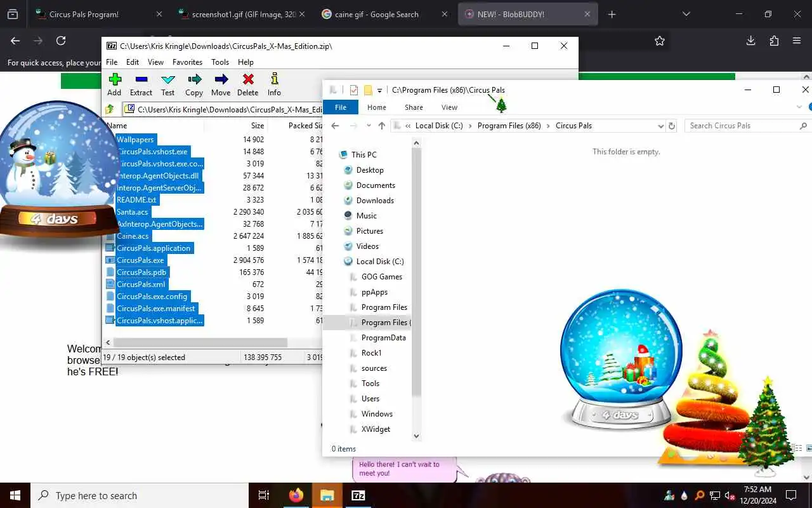The height and width of the screenshot is (508, 812).
Task: Select CircusPals.application in the archive list
Action: click(x=154, y=248)
